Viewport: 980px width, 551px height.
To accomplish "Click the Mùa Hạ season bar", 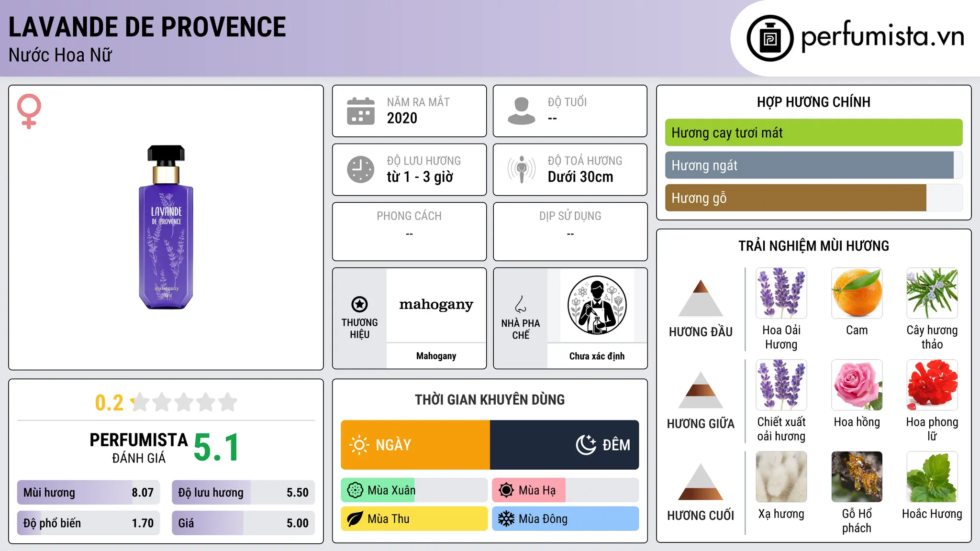I will pos(566,490).
